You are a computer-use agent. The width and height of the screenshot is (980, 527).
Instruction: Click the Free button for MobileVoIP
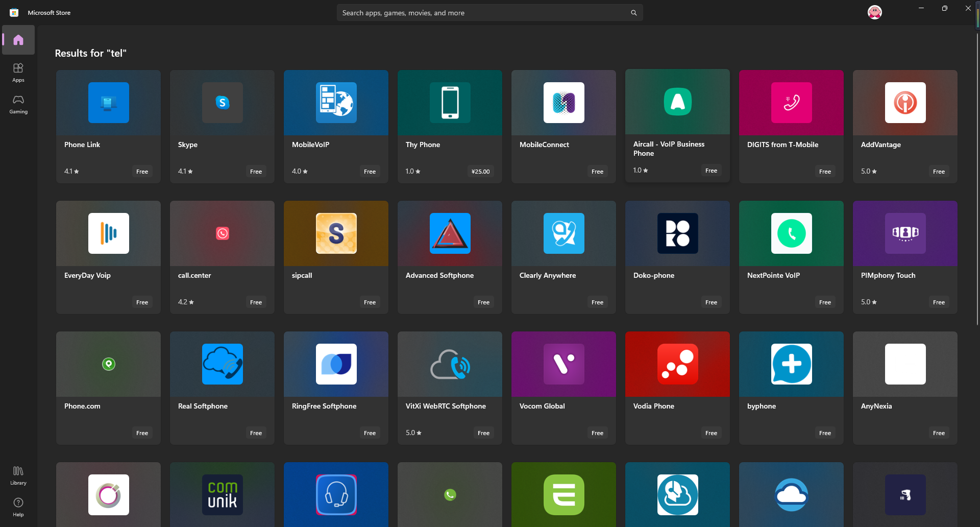[x=370, y=172]
